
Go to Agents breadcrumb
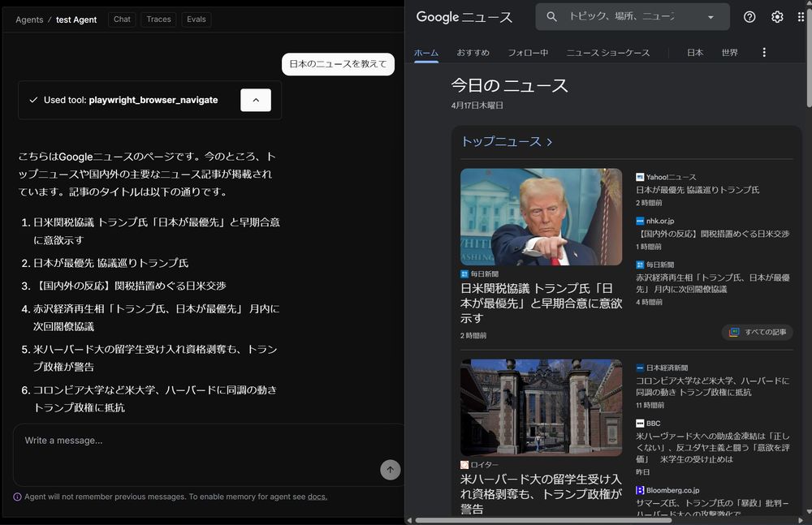[29, 19]
